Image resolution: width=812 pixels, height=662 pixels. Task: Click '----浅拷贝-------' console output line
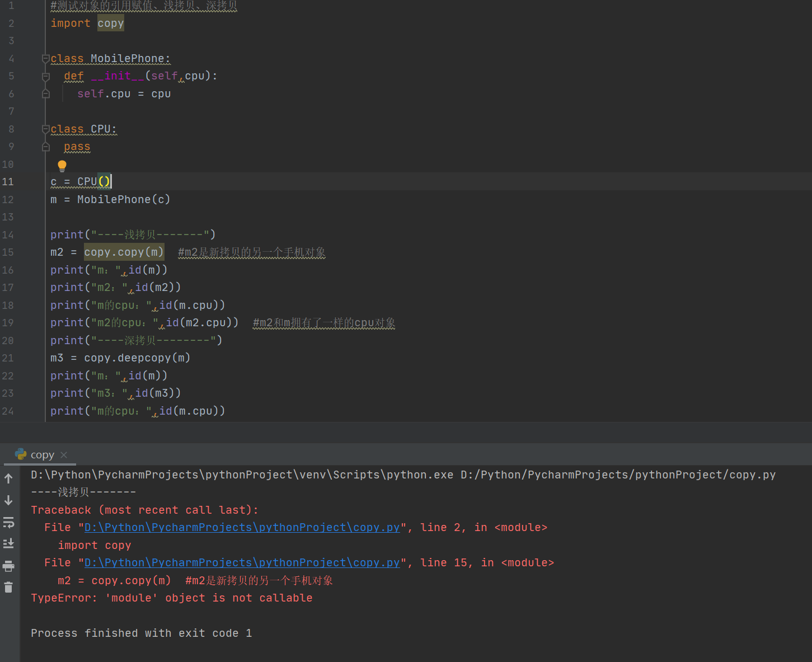click(x=83, y=492)
